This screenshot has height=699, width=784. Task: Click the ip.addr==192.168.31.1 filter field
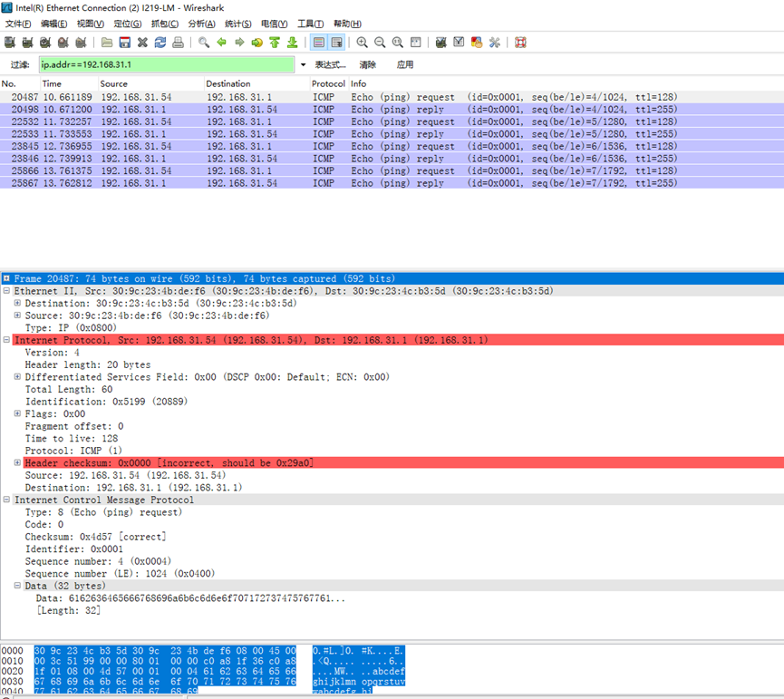(167, 64)
